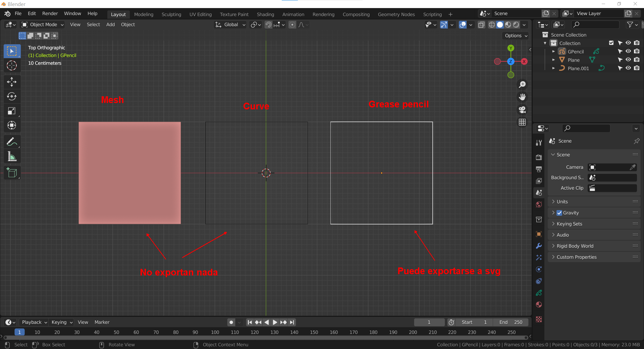
Task: Open the Playback dropdown in timeline
Action: coord(34,322)
